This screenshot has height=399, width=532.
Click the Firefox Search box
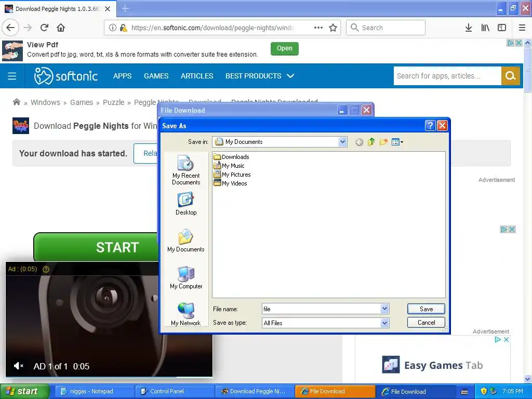pos(385,28)
